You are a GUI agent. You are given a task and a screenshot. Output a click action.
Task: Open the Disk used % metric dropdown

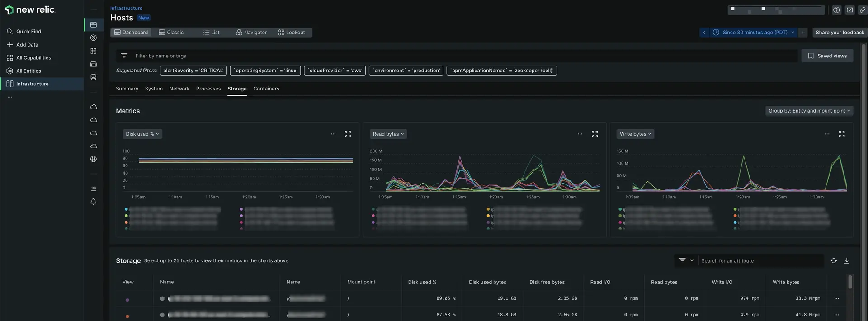click(142, 134)
